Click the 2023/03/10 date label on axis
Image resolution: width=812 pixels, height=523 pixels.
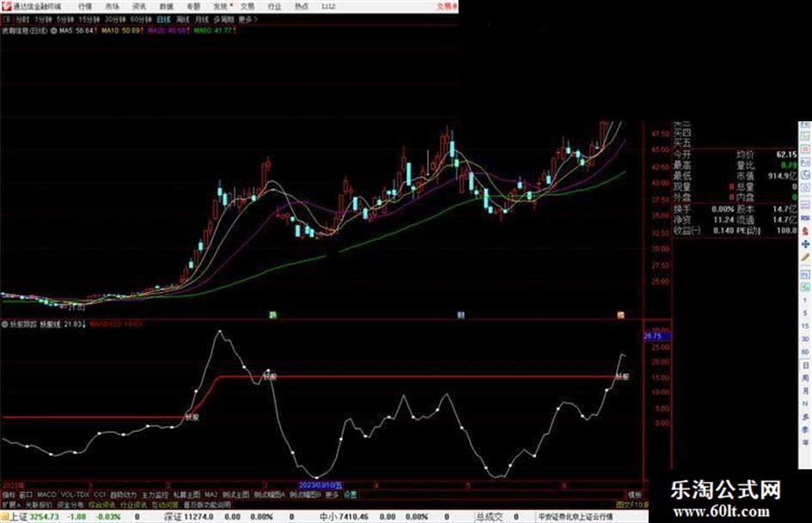click(321, 486)
